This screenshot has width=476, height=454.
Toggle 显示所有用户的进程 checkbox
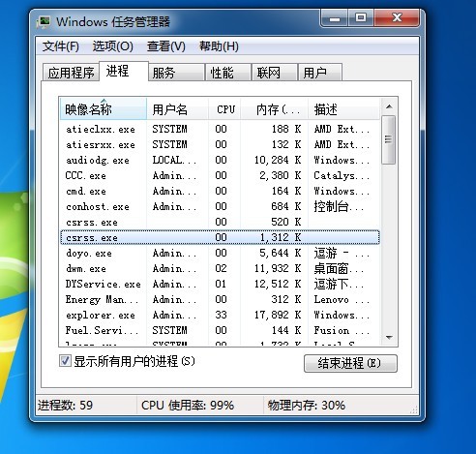tap(65, 361)
